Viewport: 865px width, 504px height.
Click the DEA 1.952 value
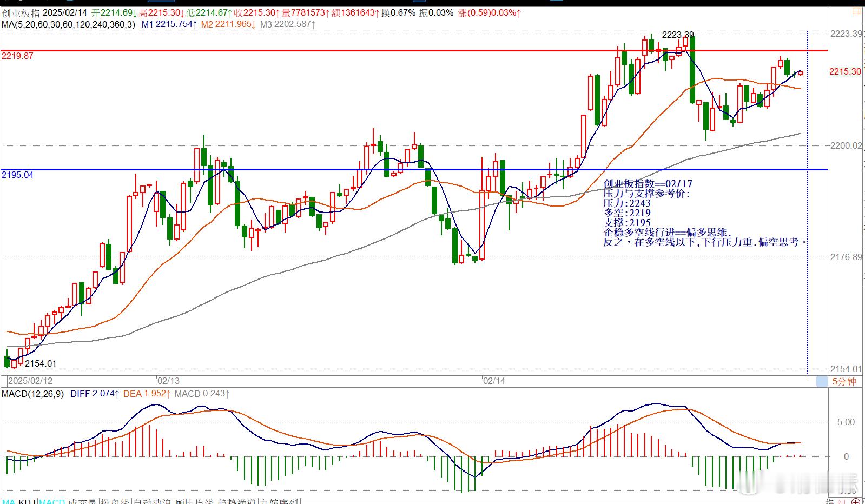click(147, 394)
